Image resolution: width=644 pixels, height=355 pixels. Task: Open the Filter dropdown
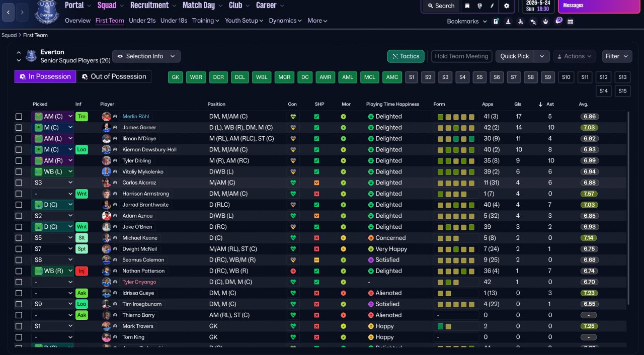point(617,56)
